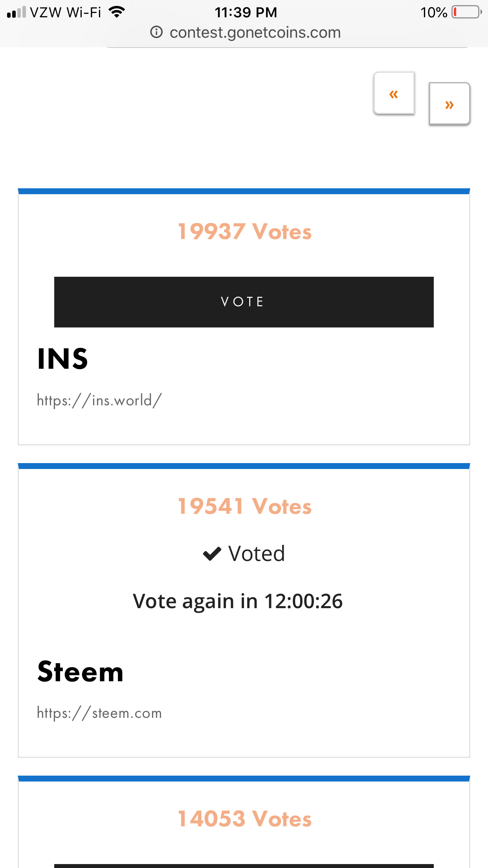Open the https://ins.world/ link
488x868 pixels.
click(x=99, y=400)
